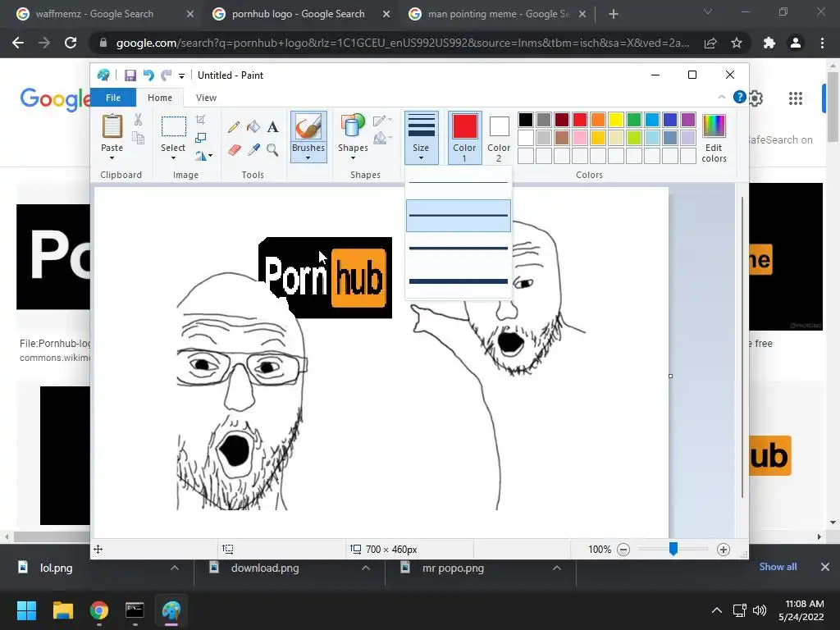The image size is (840, 630).
Task: Click the Paste clipboard icon
Action: [112, 127]
